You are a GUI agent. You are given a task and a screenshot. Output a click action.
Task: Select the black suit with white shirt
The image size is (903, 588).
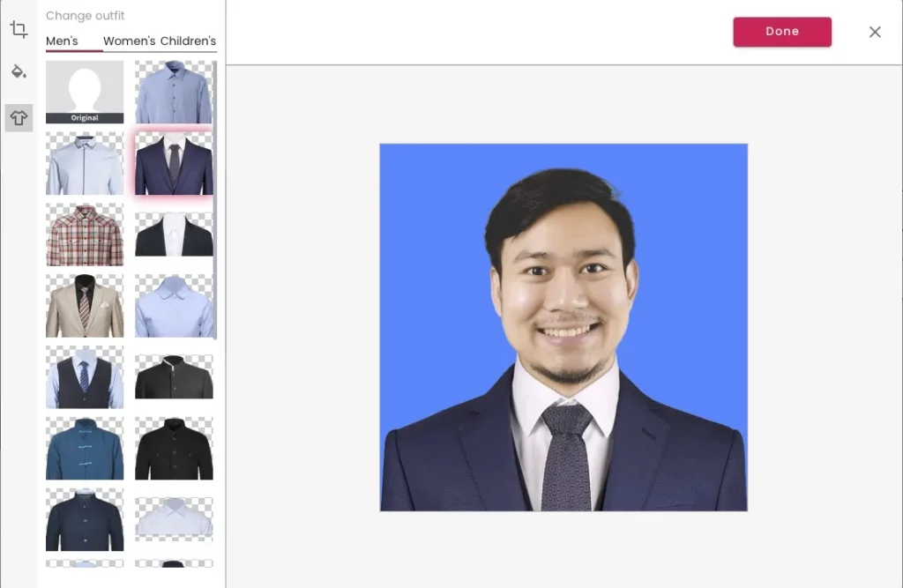click(x=174, y=234)
